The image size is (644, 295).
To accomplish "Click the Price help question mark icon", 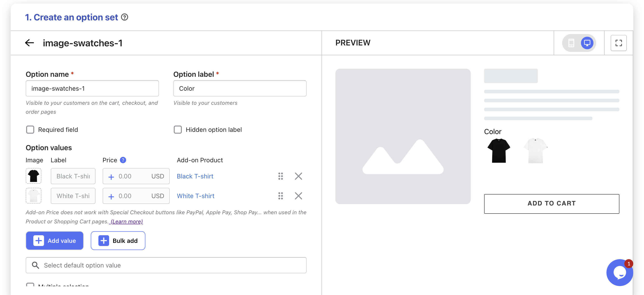I will tap(123, 160).
